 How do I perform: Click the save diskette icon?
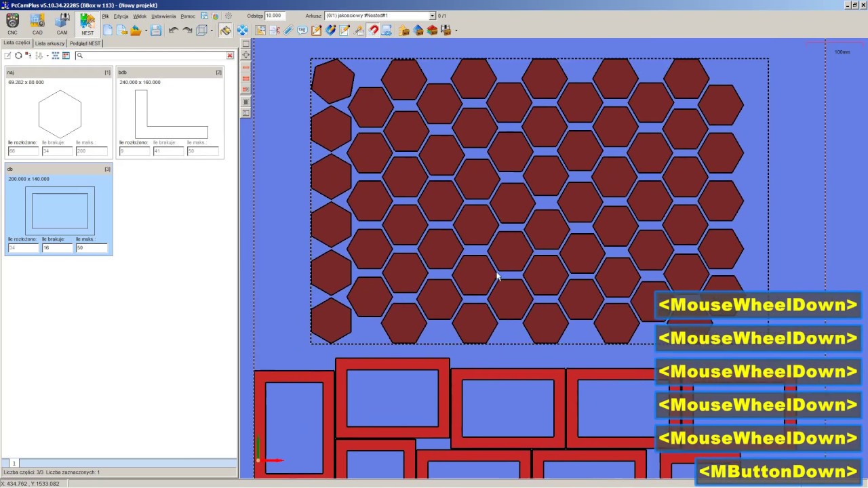coord(156,30)
